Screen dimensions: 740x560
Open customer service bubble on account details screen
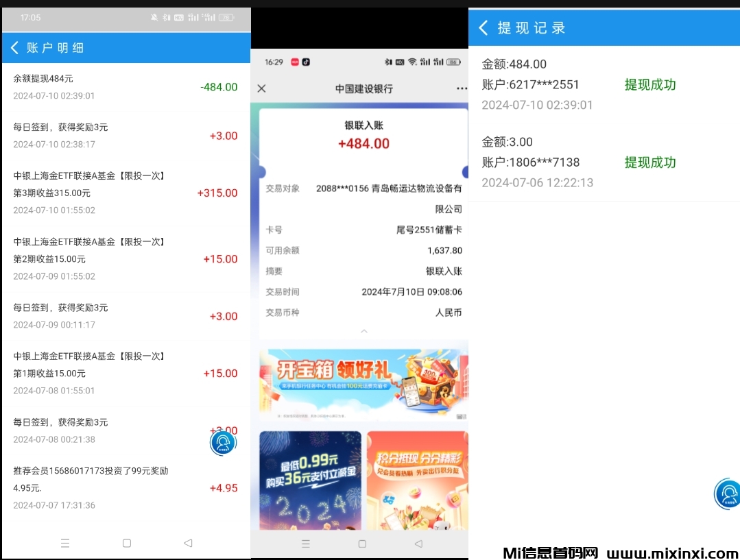[222, 442]
